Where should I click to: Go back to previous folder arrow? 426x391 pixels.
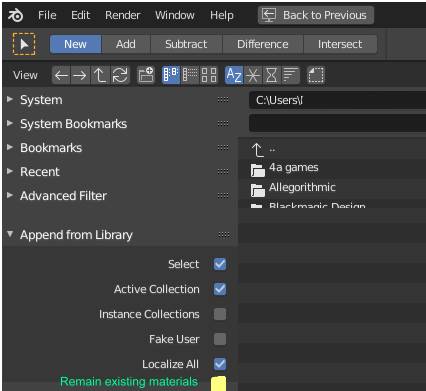pos(61,75)
